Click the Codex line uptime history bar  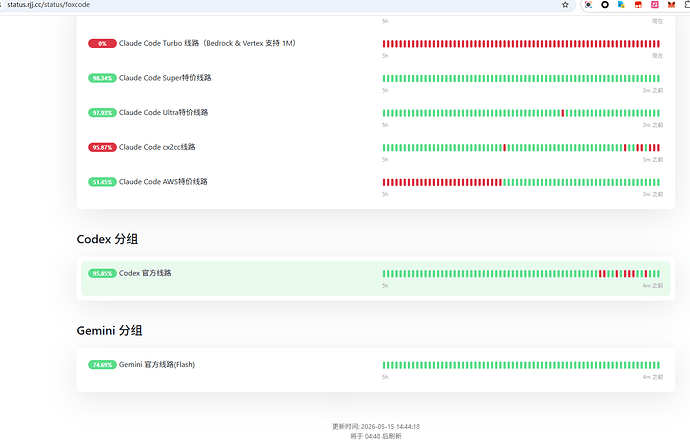point(521,274)
